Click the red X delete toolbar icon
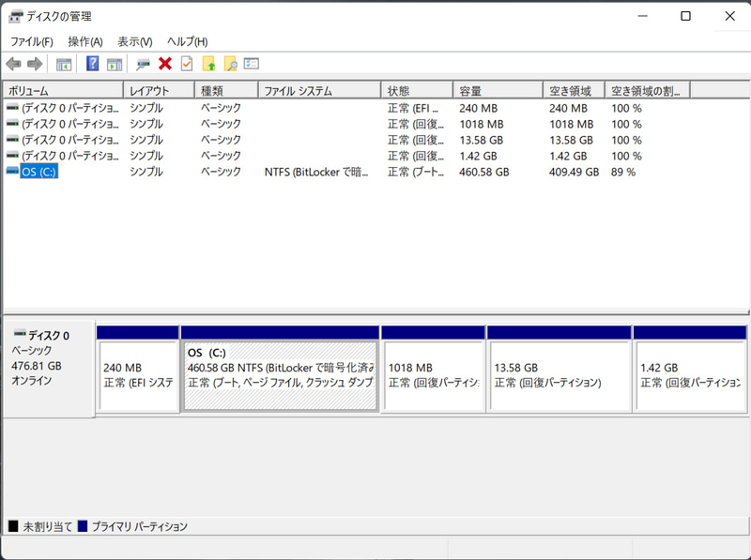Image resolution: width=751 pixels, height=560 pixels. point(163,64)
